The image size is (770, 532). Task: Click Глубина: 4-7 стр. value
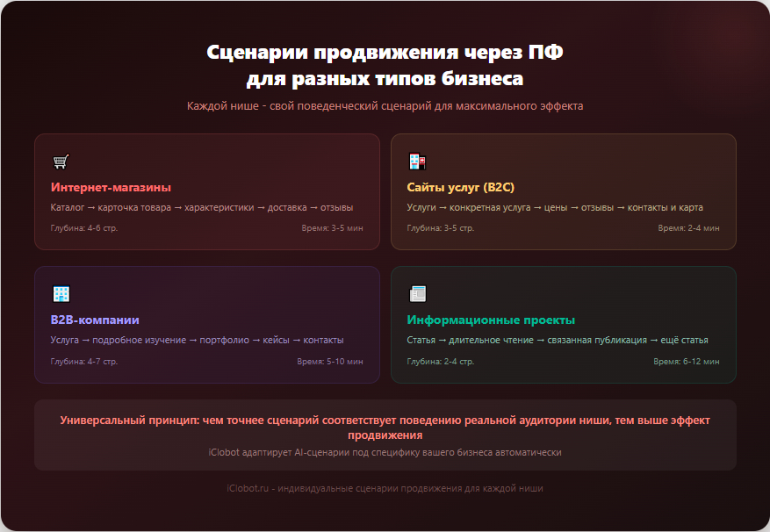(x=84, y=361)
